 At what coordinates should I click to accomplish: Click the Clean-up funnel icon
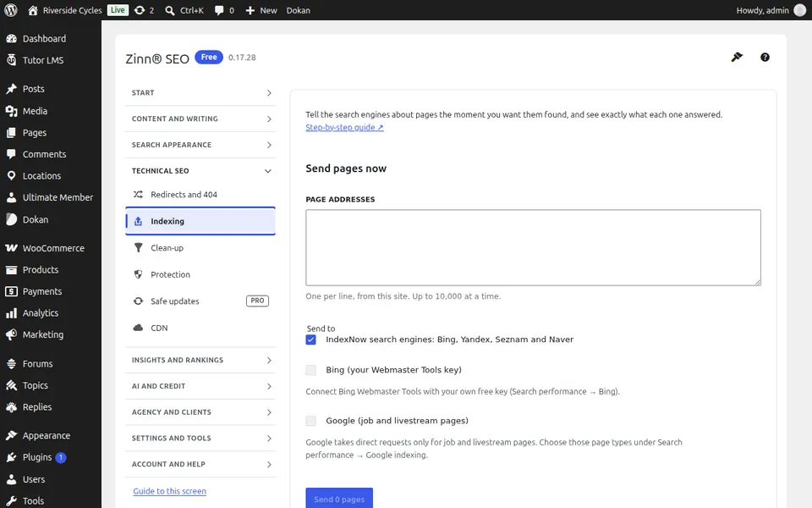click(138, 248)
